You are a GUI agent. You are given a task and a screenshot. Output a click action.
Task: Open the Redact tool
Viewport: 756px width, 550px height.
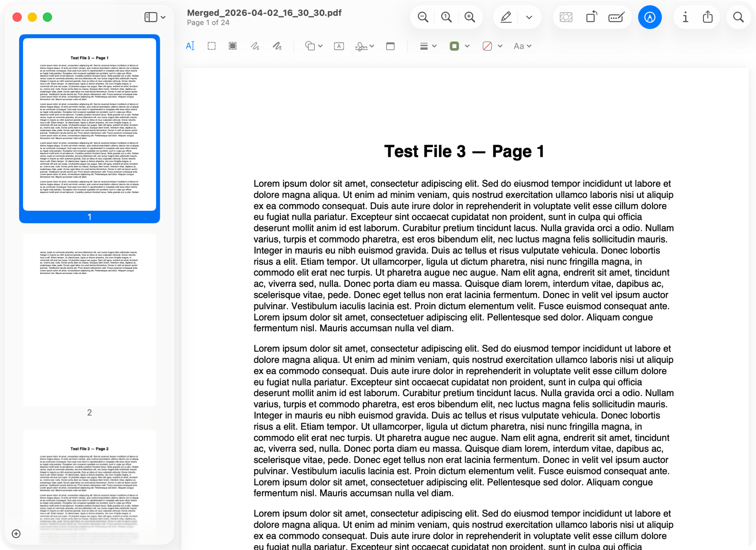pos(616,17)
